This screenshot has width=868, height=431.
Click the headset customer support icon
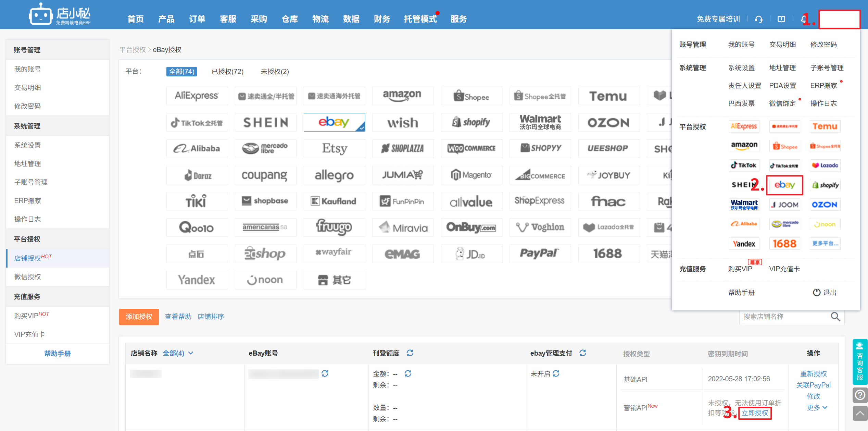pyautogui.click(x=758, y=19)
